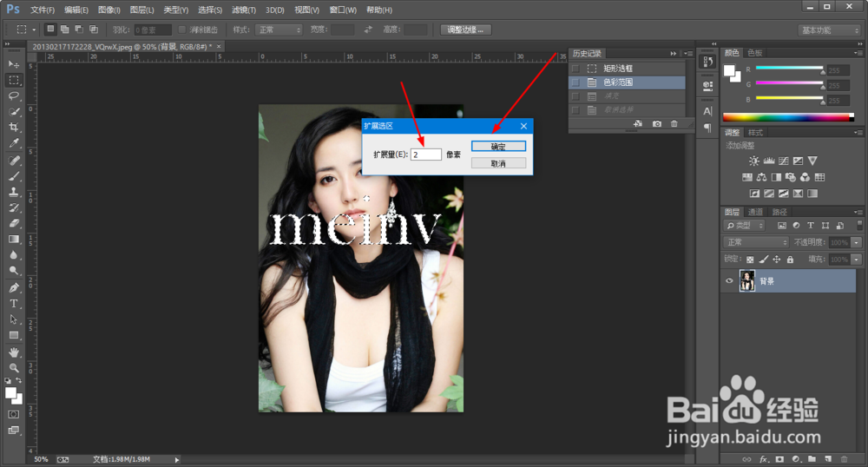Click the 扩展量 pixel input field
Viewport: 868px width, 467px height.
[425, 155]
